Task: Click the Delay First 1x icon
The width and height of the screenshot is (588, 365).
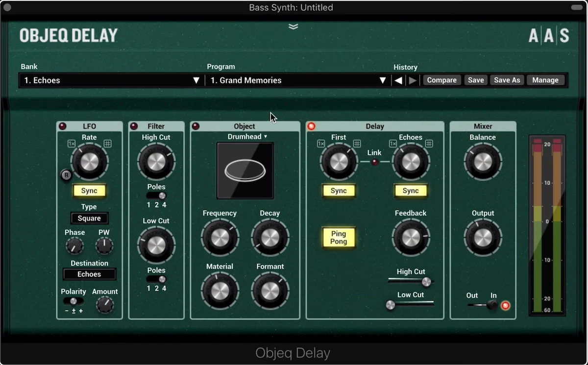Action: tap(321, 144)
